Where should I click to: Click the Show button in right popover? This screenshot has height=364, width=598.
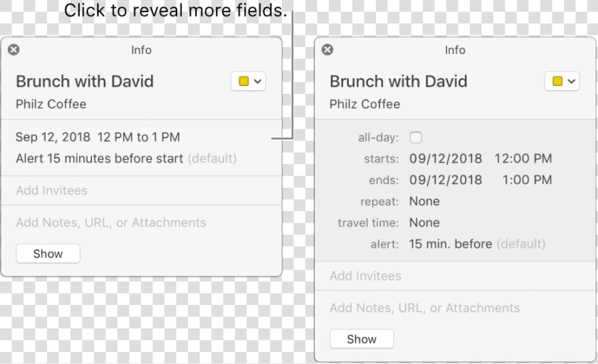click(x=362, y=339)
